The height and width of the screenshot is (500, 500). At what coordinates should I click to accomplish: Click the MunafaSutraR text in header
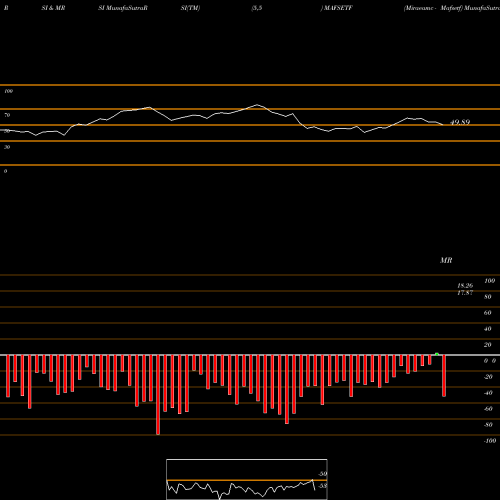coord(127,8)
